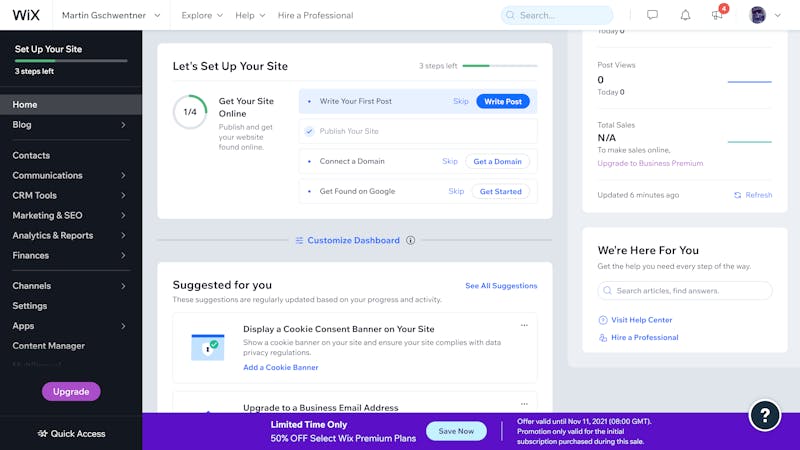Open the Help dropdown menu
Screen dimensions: 800x450
click(x=250, y=15)
